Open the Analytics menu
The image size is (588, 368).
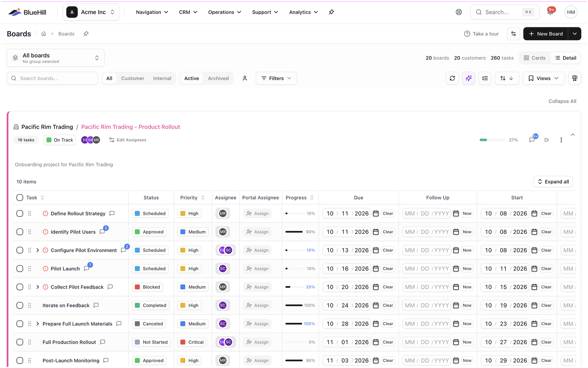click(303, 12)
